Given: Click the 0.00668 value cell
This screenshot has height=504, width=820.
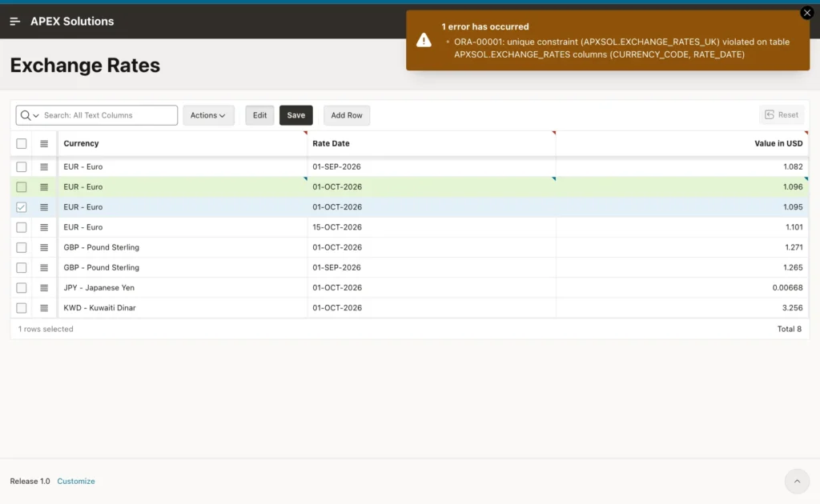Looking at the screenshot, I should [x=682, y=288].
